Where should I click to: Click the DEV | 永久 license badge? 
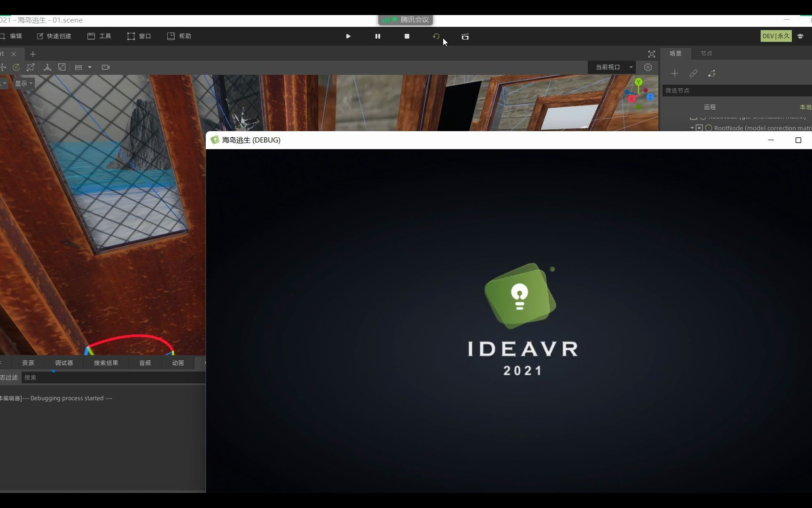pos(776,36)
